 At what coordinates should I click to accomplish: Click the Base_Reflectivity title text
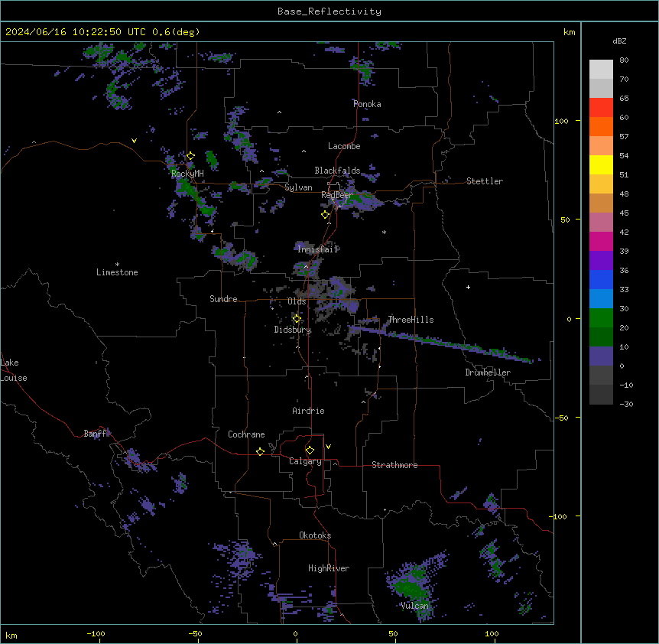[329, 11]
